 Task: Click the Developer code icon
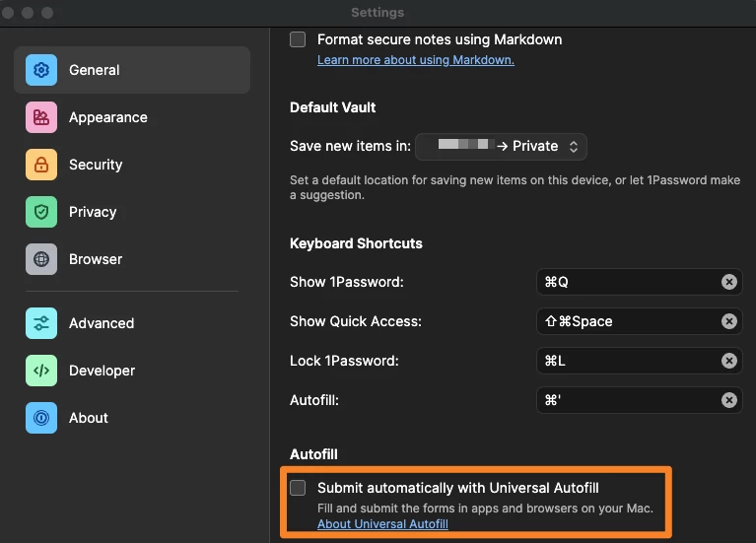coord(41,371)
